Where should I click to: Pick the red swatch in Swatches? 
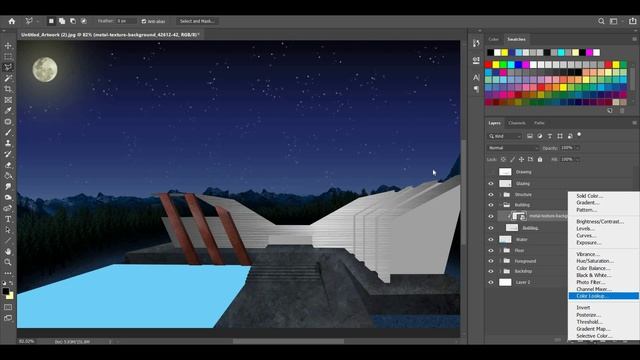tap(488, 64)
